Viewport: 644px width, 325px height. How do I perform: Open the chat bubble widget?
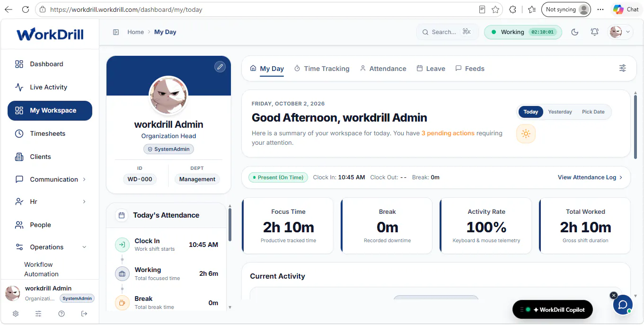623,305
